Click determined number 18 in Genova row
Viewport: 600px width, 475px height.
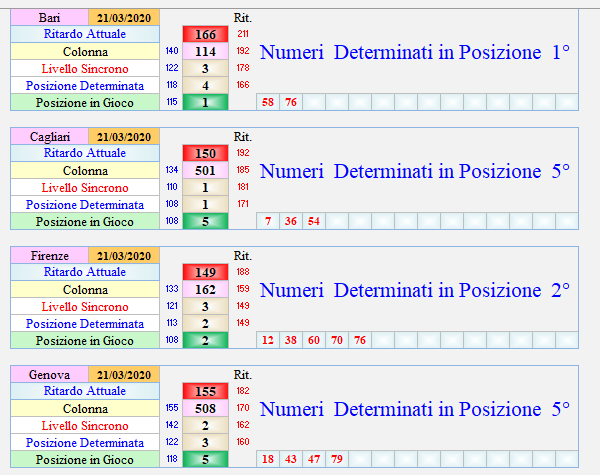pyautogui.click(x=268, y=459)
